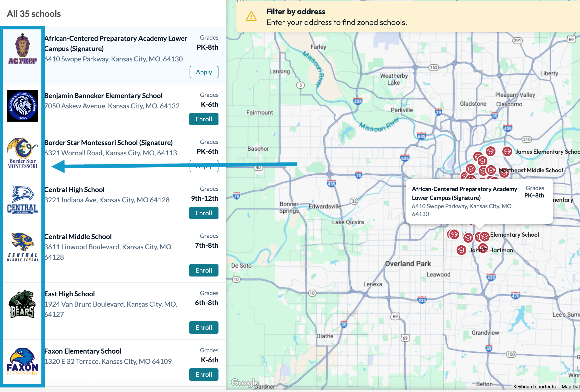Click the Central High School eagle logo
Image resolution: width=580 pixels, height=392 pixels.
23,200
